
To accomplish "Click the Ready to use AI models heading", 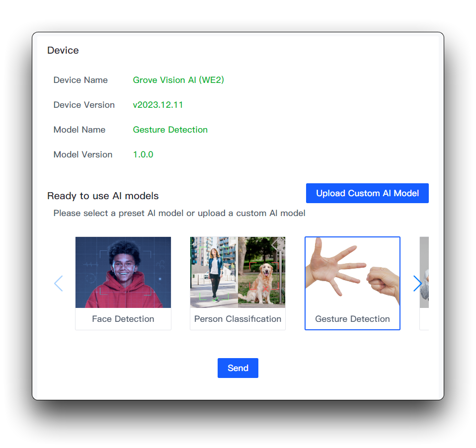I will pyautogui.click(x=103, y=196).
